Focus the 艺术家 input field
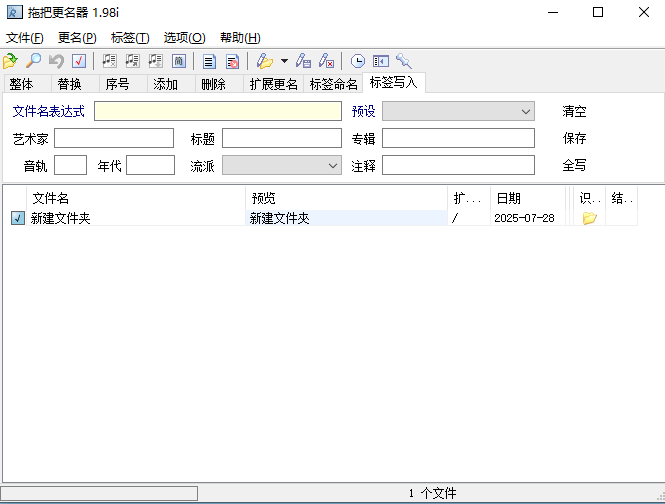Screen dimensions: 665x504 [114, 138]
